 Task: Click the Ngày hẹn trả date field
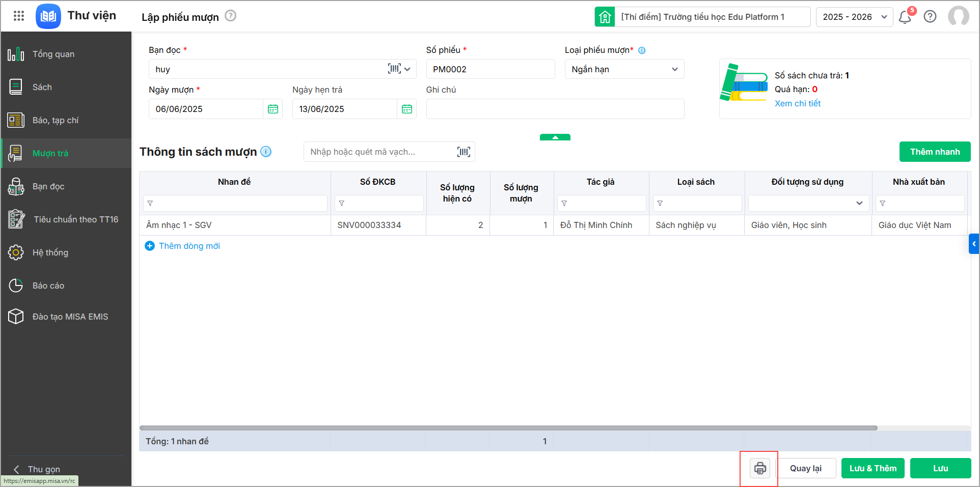pos(345,109)
